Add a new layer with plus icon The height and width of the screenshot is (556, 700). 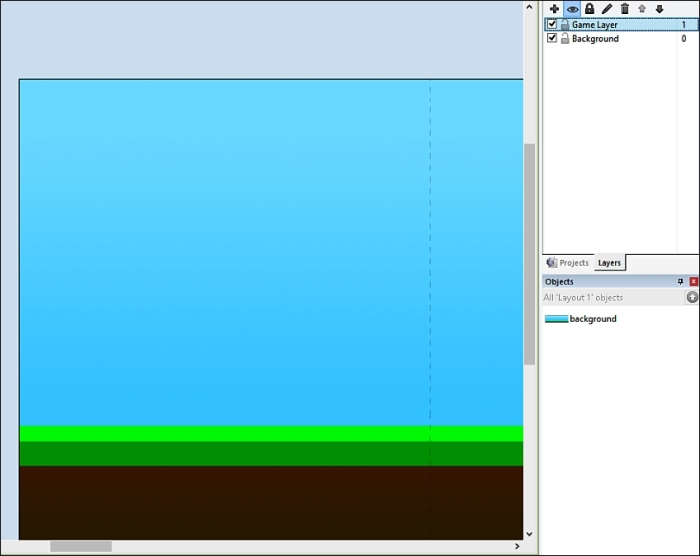pos(554,8)
